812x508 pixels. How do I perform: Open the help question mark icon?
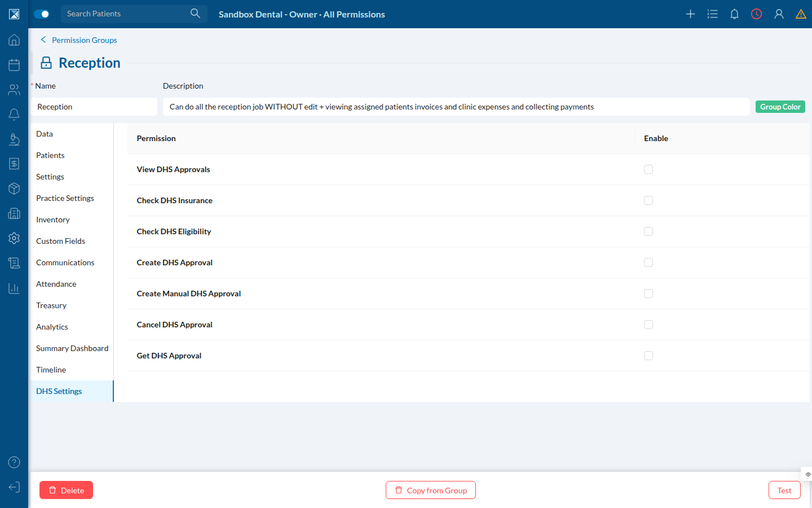(14, 462)
